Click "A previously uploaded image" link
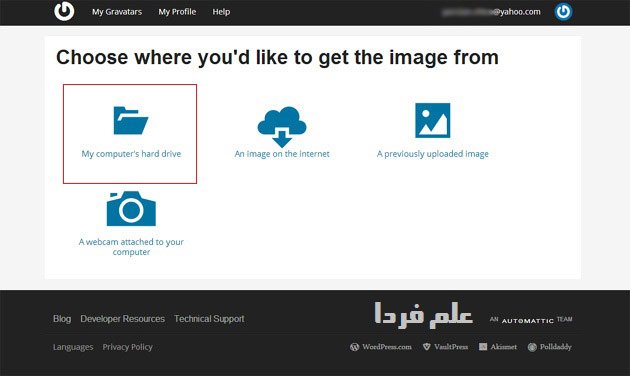Viewport: 630px width, 376px height. click(x=433, y=154)
